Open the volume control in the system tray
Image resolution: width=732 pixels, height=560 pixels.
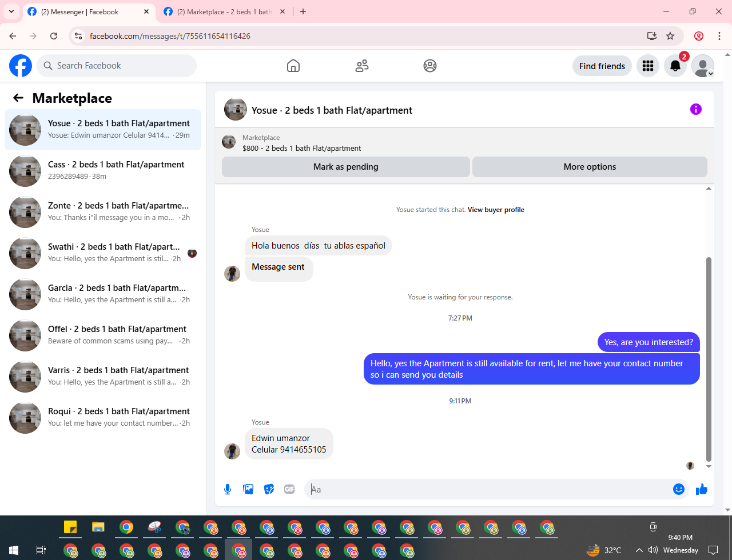point(653,550)
